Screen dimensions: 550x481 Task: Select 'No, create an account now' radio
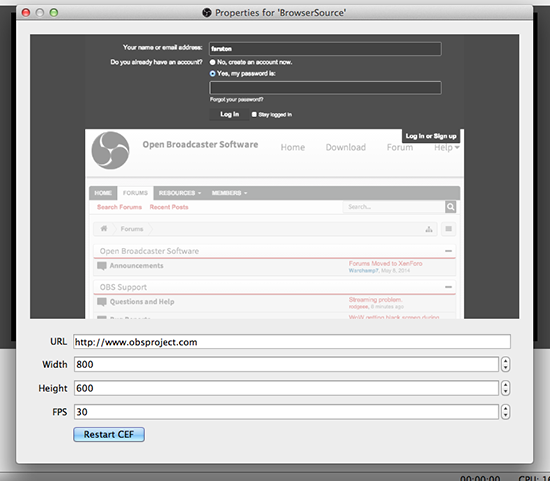[x=212, y=62]
